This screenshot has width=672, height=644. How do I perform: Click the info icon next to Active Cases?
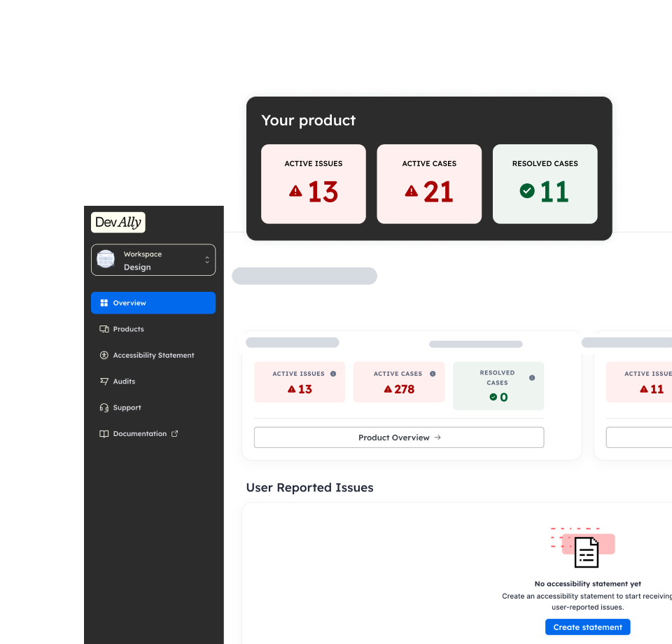tap(433, 374)
